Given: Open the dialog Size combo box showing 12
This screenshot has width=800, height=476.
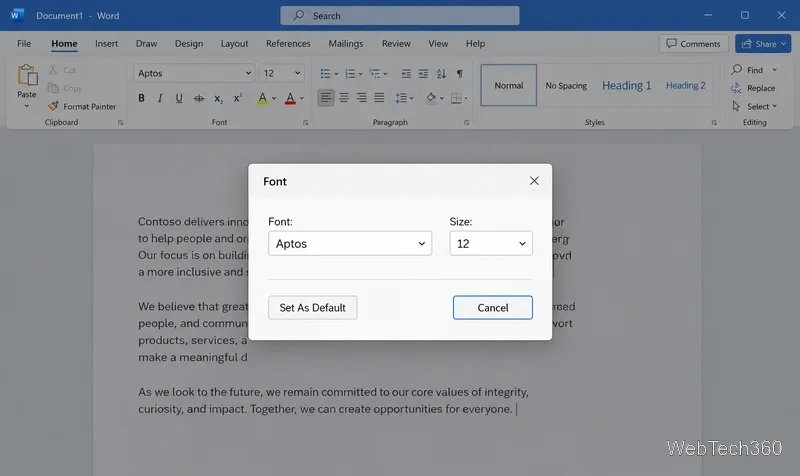Looking at the screenshot, I should tap(491, 243).
